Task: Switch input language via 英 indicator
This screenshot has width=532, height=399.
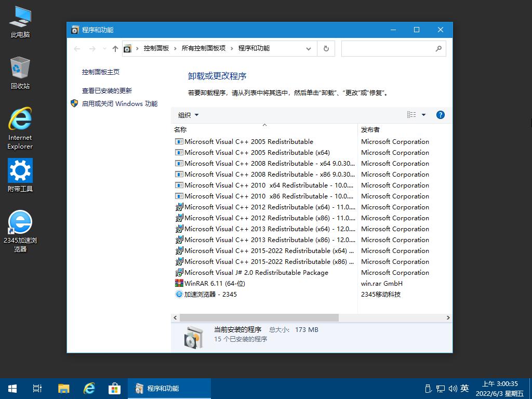Action: [465, 388]
